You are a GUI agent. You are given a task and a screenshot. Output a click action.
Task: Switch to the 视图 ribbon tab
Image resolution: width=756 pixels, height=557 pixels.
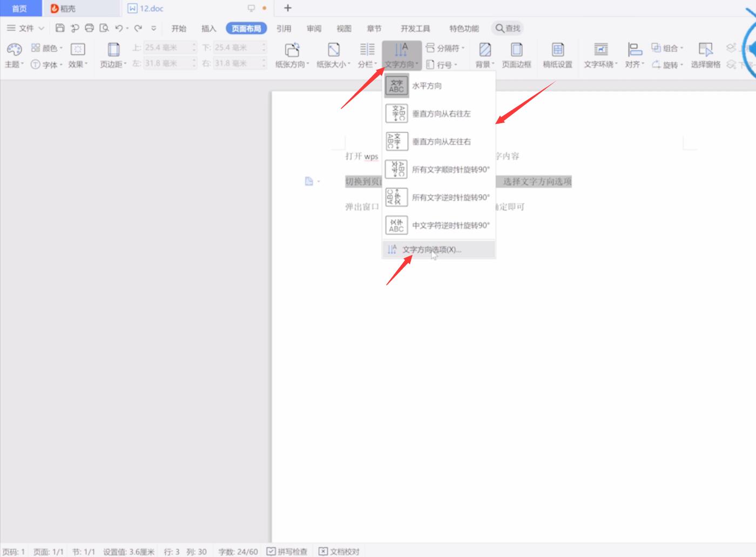(344, 28)
